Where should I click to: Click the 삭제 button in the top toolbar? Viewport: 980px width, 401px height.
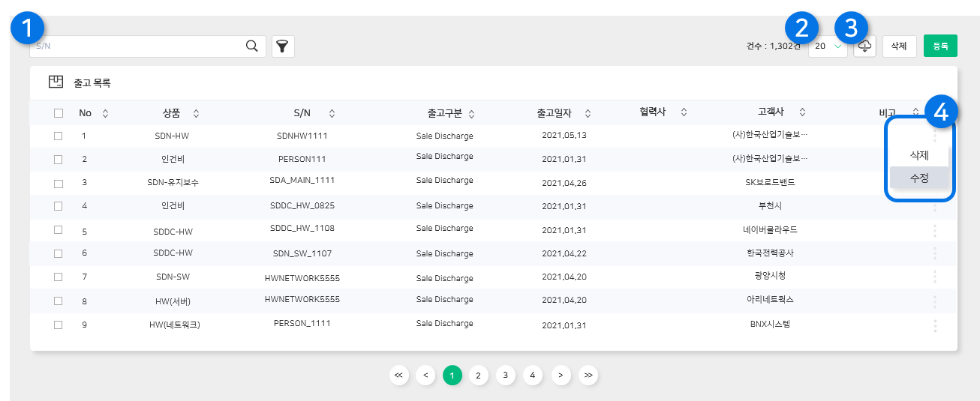point(899,46)
